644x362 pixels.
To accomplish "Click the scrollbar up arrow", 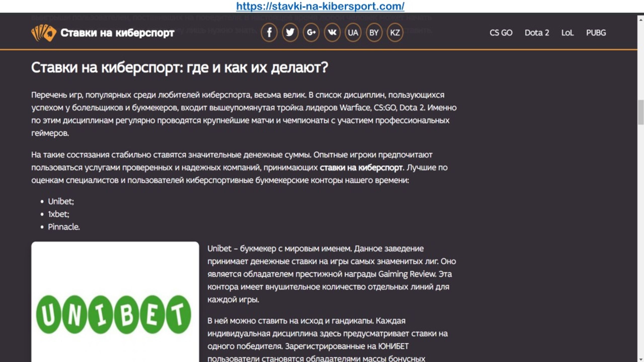I will coord(641,20).
